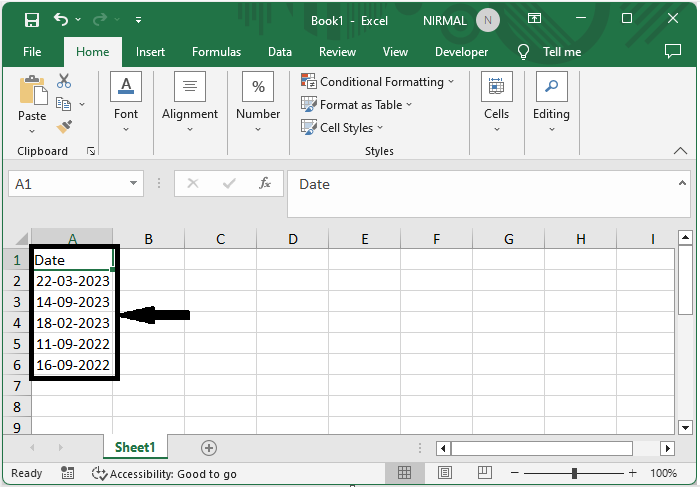Open the Font group button

coord(126,102)
